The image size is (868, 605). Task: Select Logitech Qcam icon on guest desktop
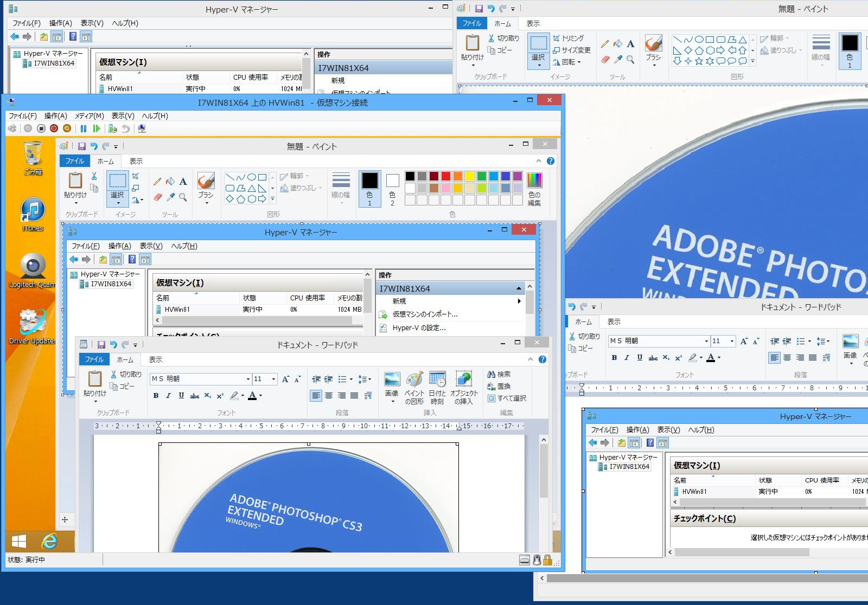(x=32, y=271)
